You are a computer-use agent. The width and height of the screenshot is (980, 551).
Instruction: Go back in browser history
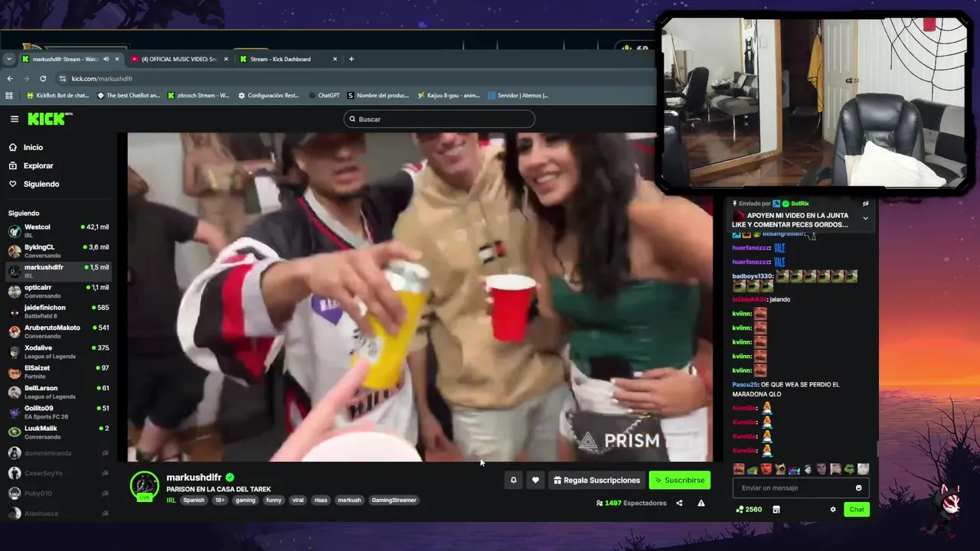[x=10, y=79]
